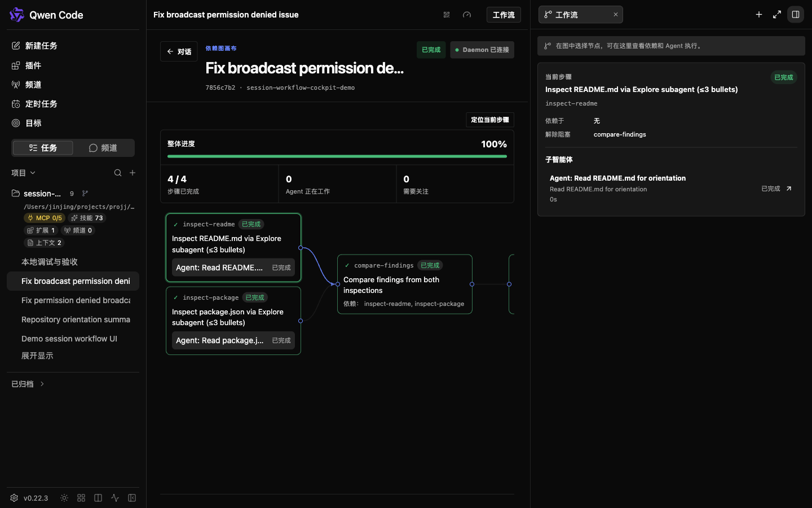Screen dimensions: 812x508
Task: Click the expand fullscreen arrows icon
Action: coord(777,15)
